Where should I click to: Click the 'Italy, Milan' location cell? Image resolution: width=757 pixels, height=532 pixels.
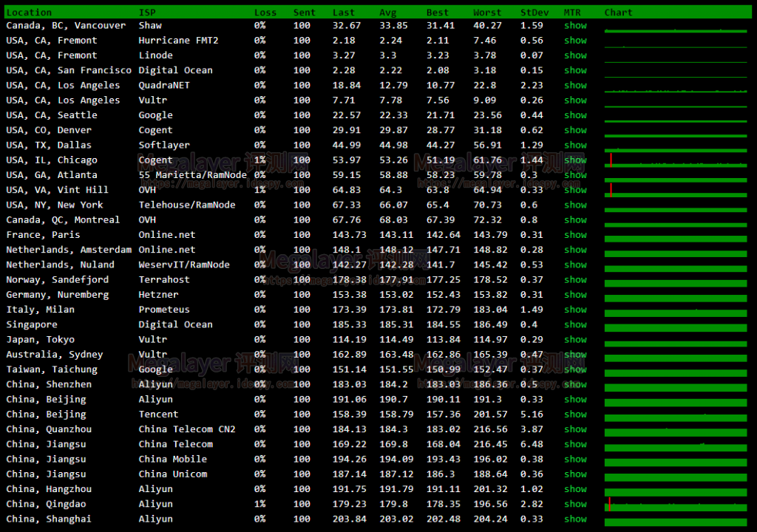[41, 310]
